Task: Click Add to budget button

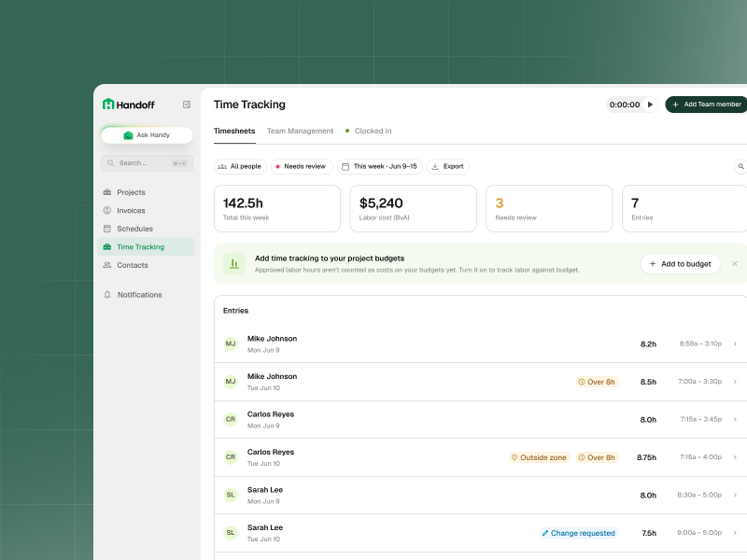Action: click(681, 264)
